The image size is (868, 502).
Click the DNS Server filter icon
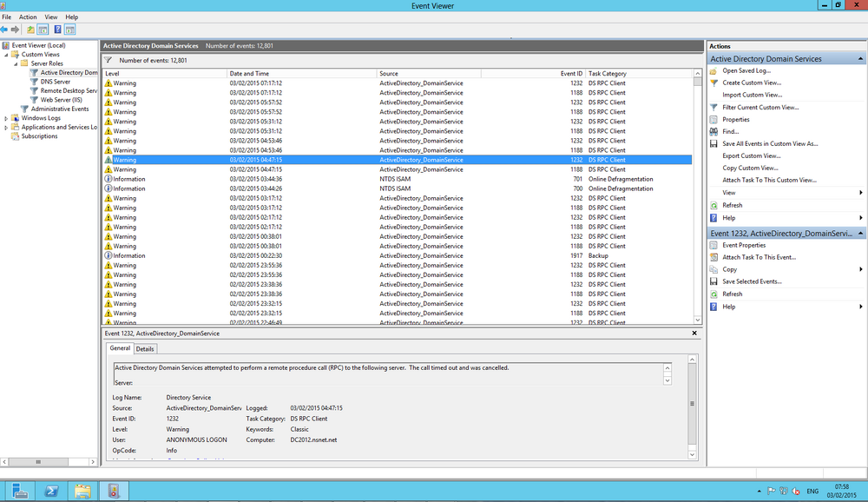point(35,82)
